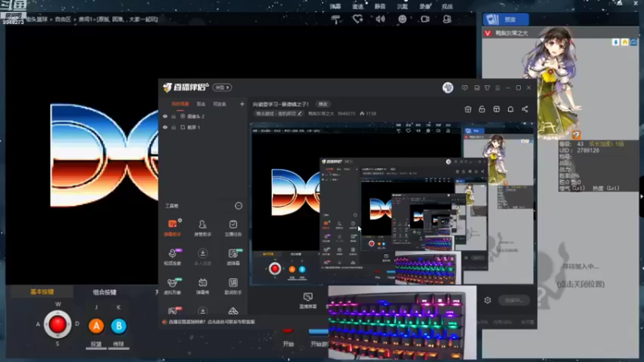Switch to 基本按键 tab in game controls

click(x=42, y=292)
